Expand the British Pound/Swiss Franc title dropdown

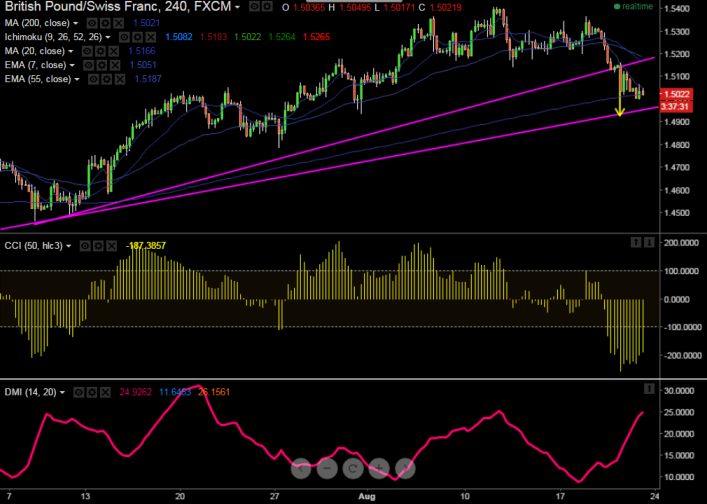tap(238, 7)
